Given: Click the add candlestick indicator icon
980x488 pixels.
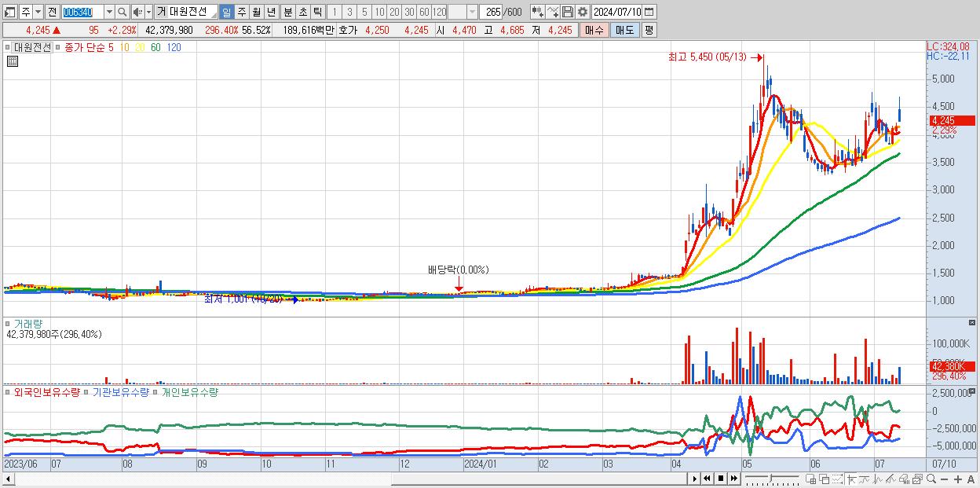Looking at the screenshot, I should point(537,12).
